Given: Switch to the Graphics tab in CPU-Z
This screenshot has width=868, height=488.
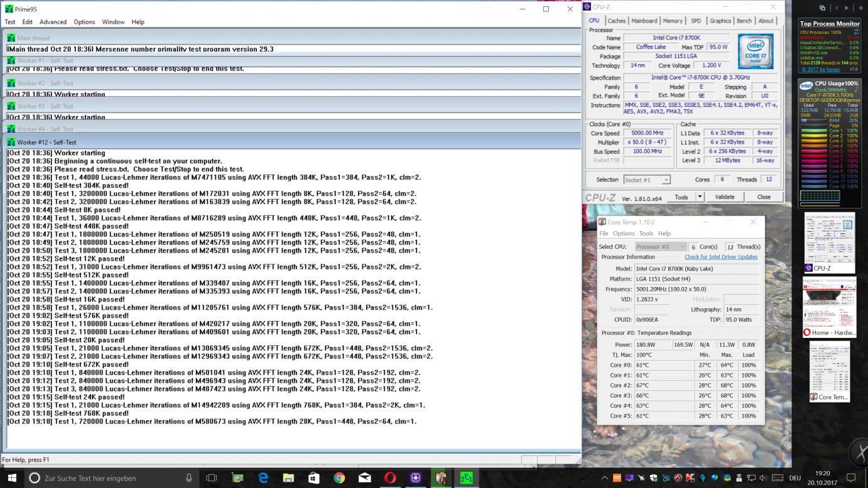Looking at the screenshot, I should point(720,21).
